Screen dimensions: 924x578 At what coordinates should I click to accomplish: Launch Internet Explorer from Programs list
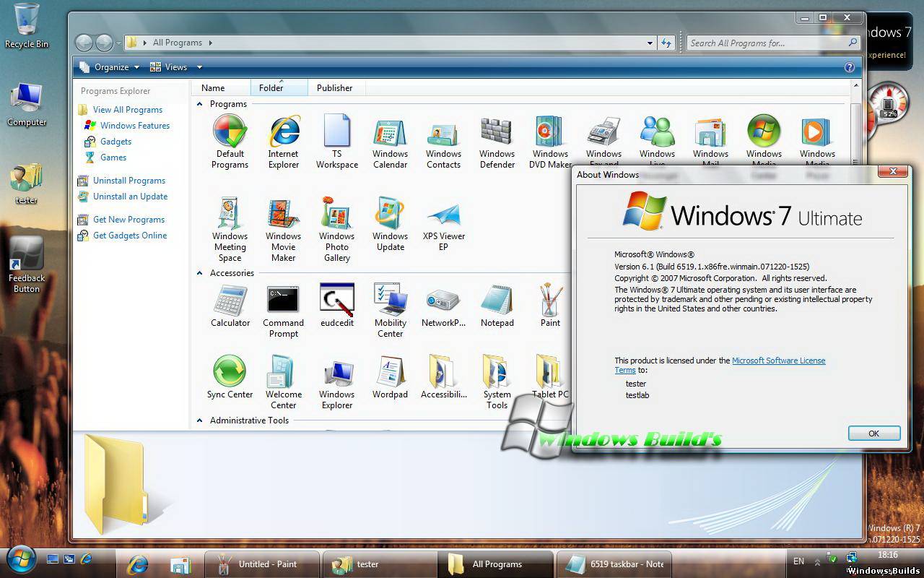click(284, 142)
